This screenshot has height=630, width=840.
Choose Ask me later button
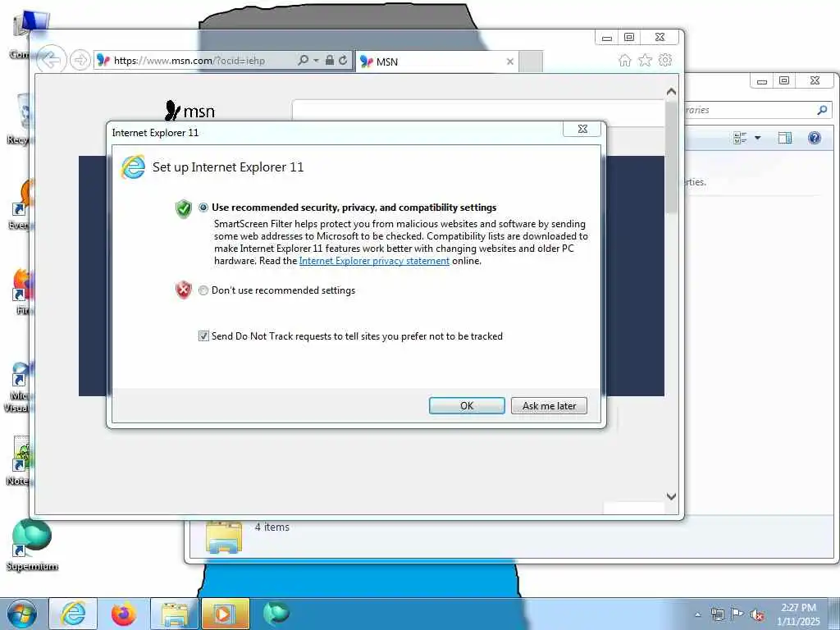pos(549,405)
